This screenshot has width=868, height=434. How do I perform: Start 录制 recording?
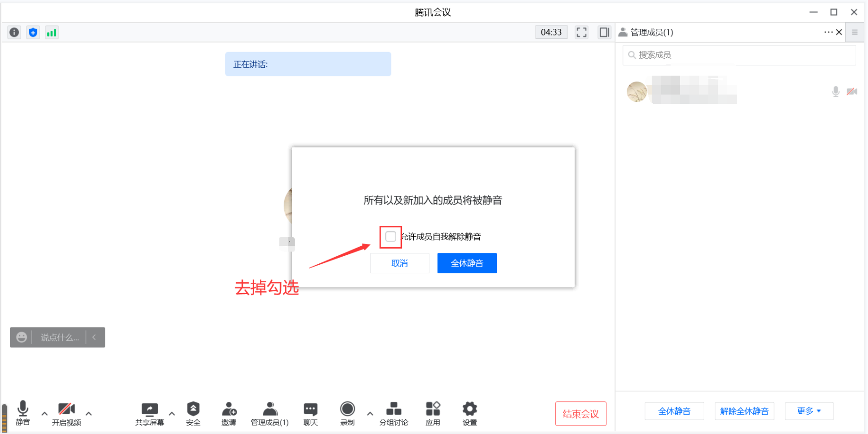point(347,414)
